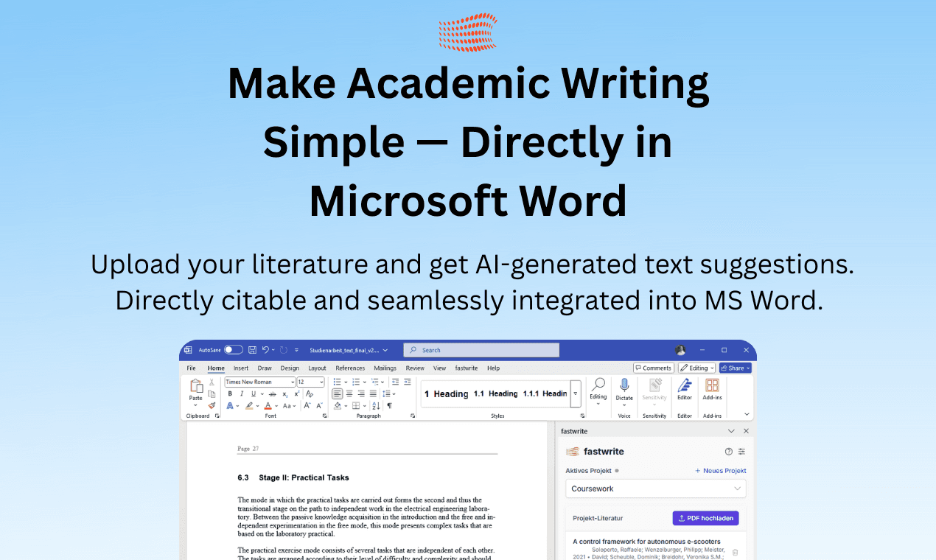Click the Borders icon
Screen dimensions: 936x560
356,406
